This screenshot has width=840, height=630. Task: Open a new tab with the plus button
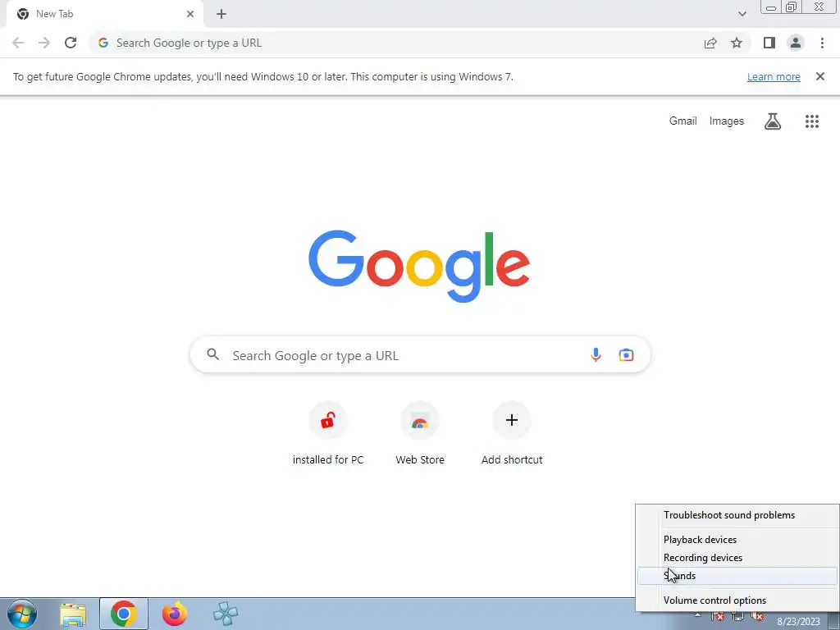221,14
